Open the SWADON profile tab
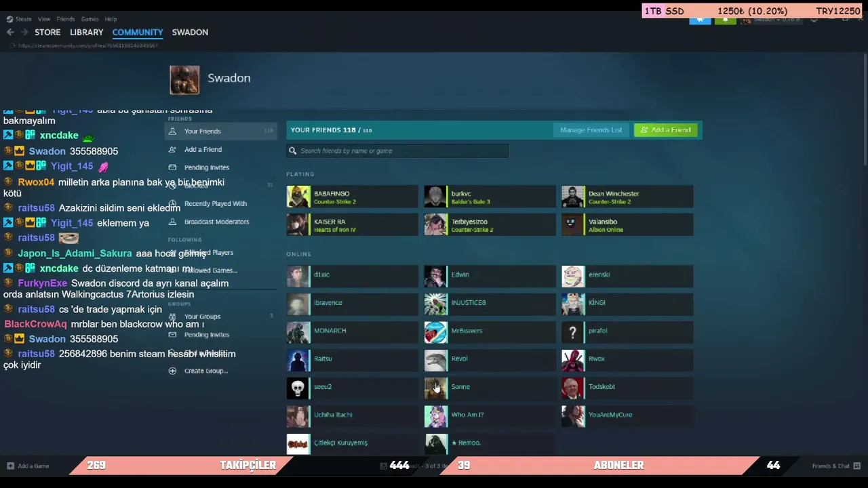The width and height of the screenshot is (868, 488). pos(190,32)
